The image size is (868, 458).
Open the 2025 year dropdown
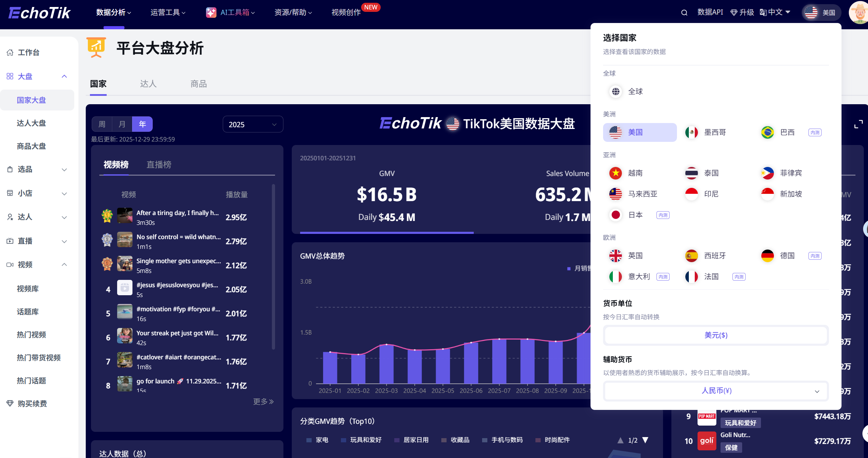(x=253, y=124)
